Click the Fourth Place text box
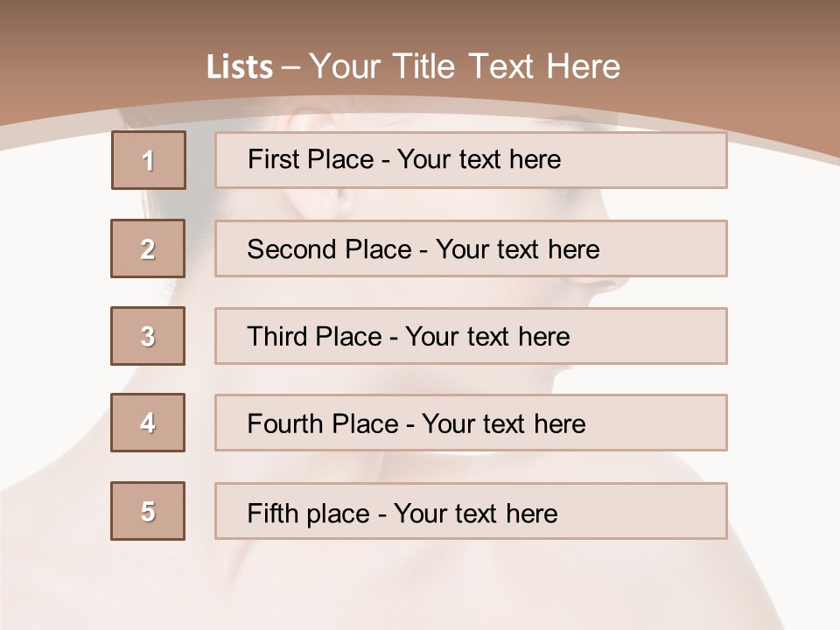The height and width of the screenshot is (630, 840). (x=471, y=423)
